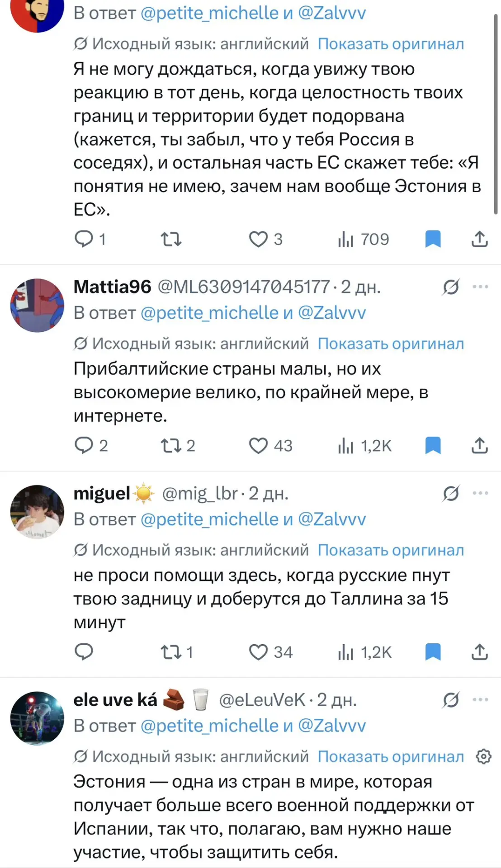Image resolution: width=501 pixels, height=868 pixels.
Task: Open three-dots menu on miguel's reply
Action: pyautogui.click(x=480, y=493)
